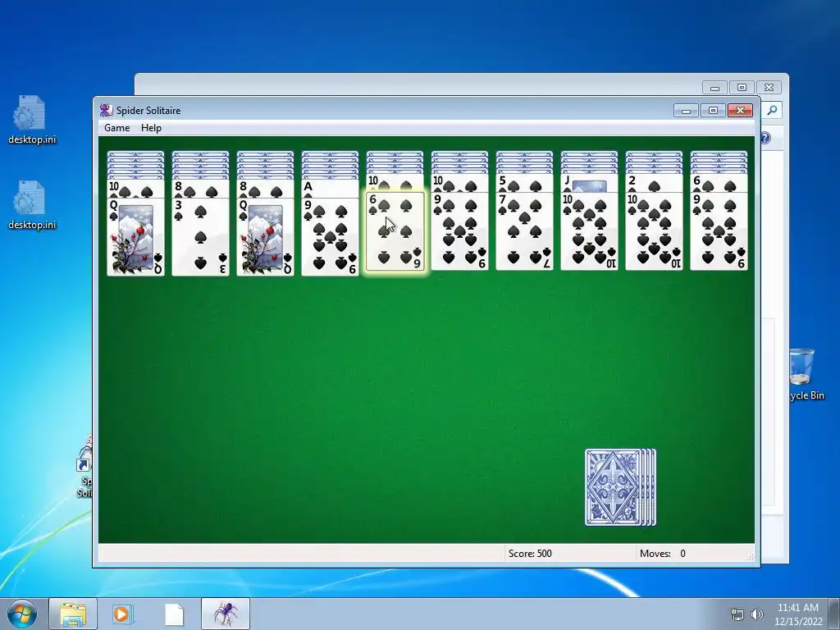Deal new cards from the stock pile

pos(620,487)
